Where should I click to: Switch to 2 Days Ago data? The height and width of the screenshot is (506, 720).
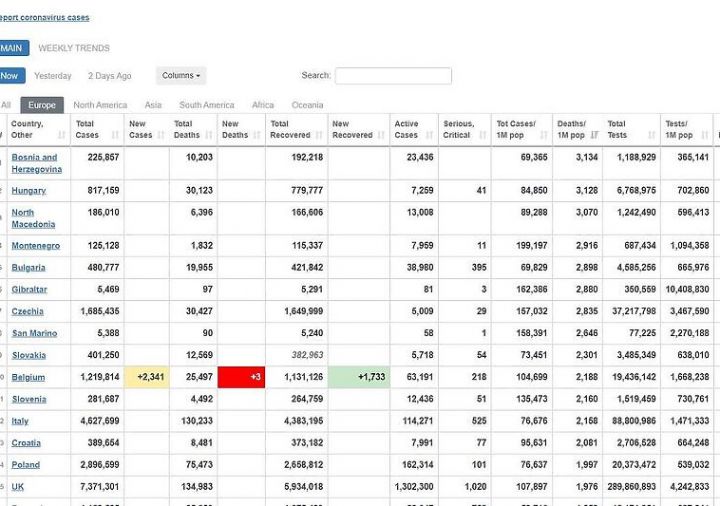point(110,76)
